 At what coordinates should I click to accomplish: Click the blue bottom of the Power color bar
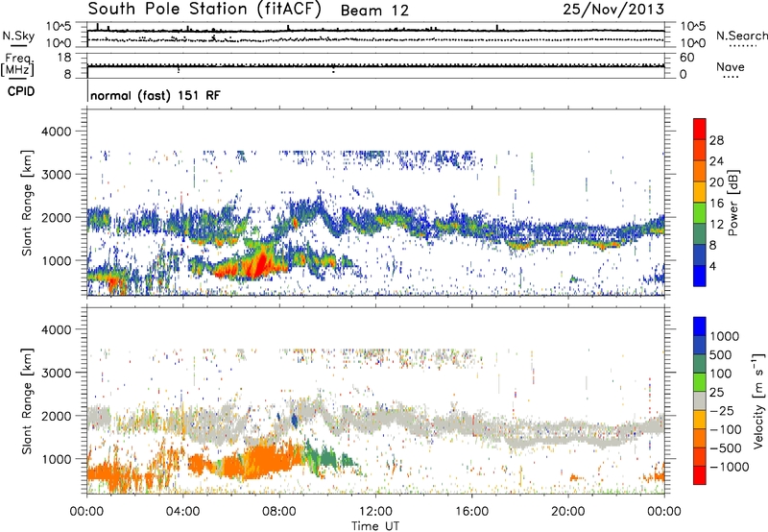click(700, 276)
